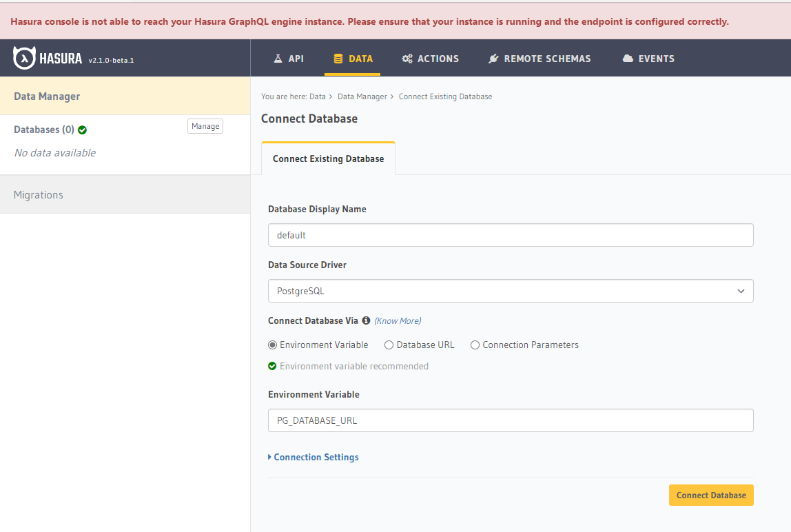791x532 pixels.
Task: Open the Data Manager breadcrumb link
Action: 362,96
